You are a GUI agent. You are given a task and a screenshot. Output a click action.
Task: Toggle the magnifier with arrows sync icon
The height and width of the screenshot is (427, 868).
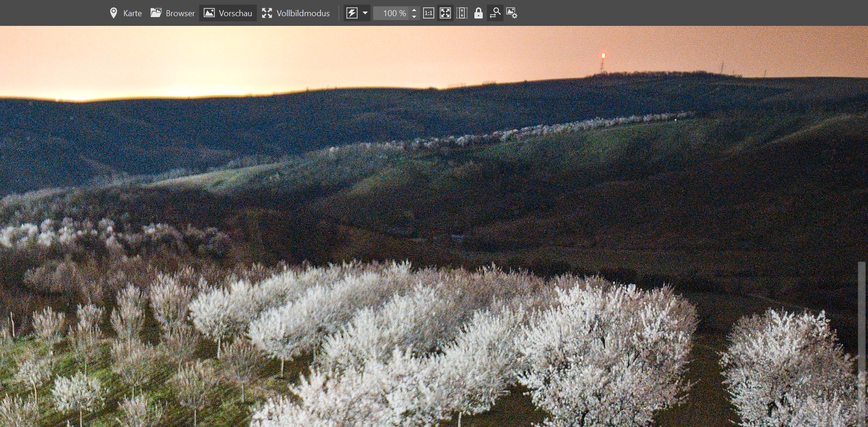coord(495,13)
